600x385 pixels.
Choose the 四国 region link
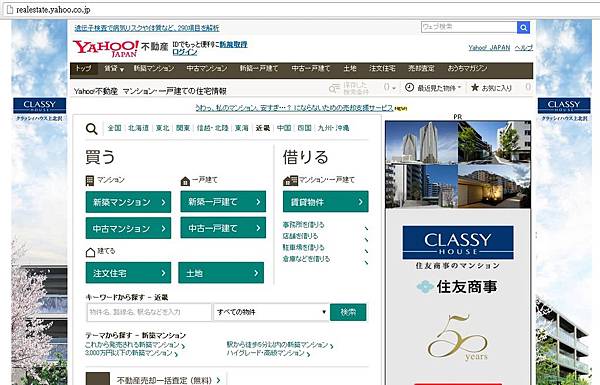pos(305,128)
